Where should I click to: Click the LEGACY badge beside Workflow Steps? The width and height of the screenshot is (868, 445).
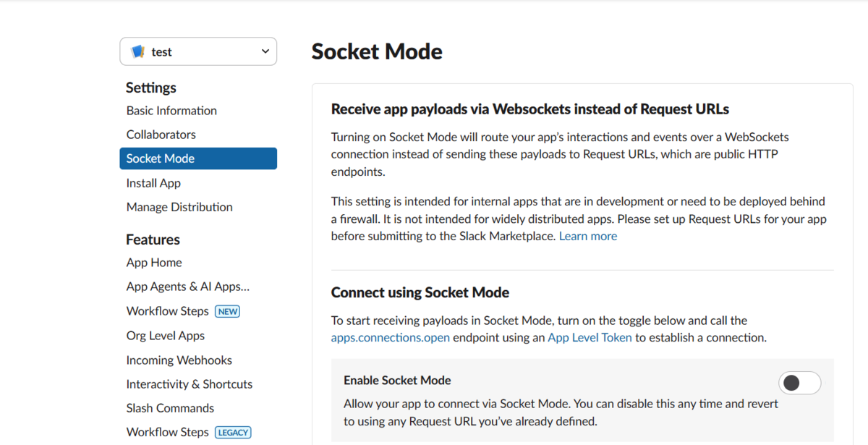[233, 432]
